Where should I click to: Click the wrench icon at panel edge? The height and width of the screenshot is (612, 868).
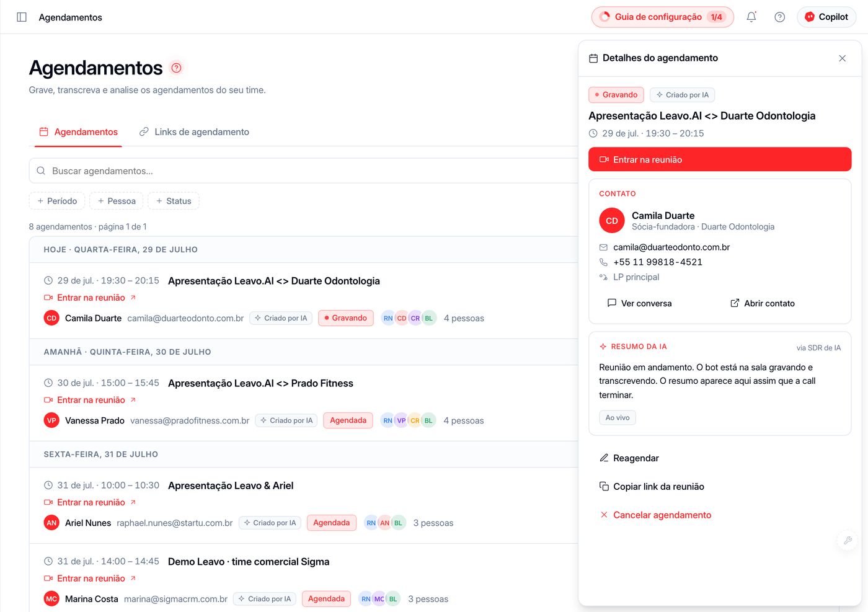point(848,540)
